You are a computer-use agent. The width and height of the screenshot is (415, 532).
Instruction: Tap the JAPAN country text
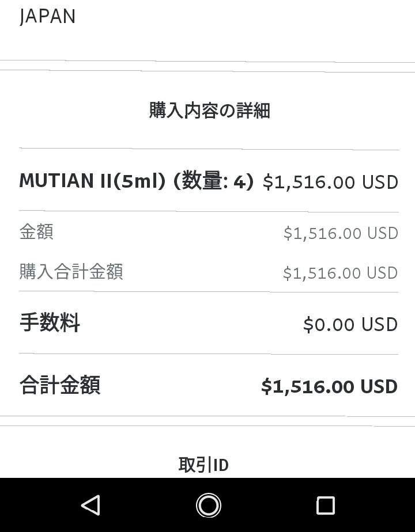(x=47, y=17)
